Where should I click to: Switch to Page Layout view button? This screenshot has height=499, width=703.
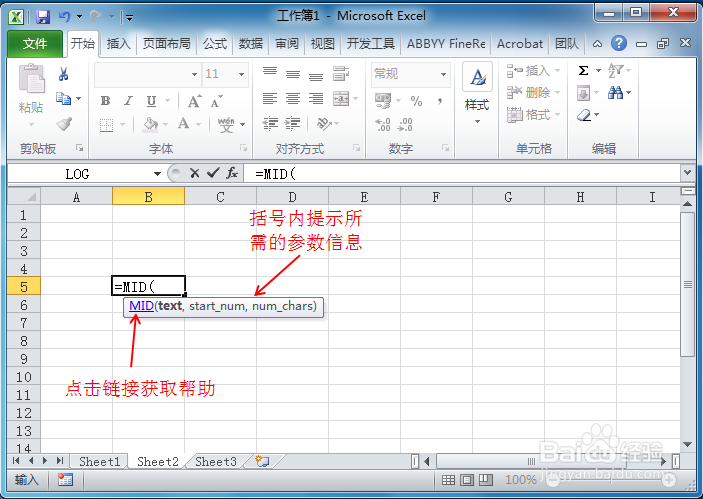(467, 480)
